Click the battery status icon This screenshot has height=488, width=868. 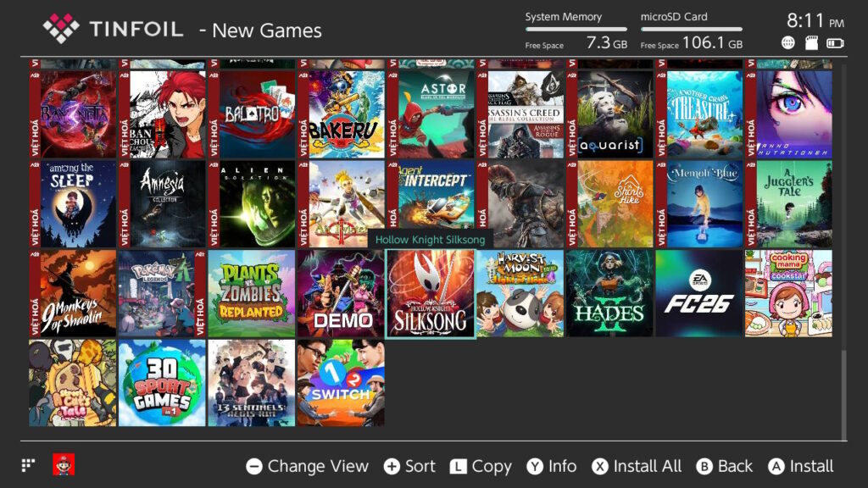tap(835, 43)
